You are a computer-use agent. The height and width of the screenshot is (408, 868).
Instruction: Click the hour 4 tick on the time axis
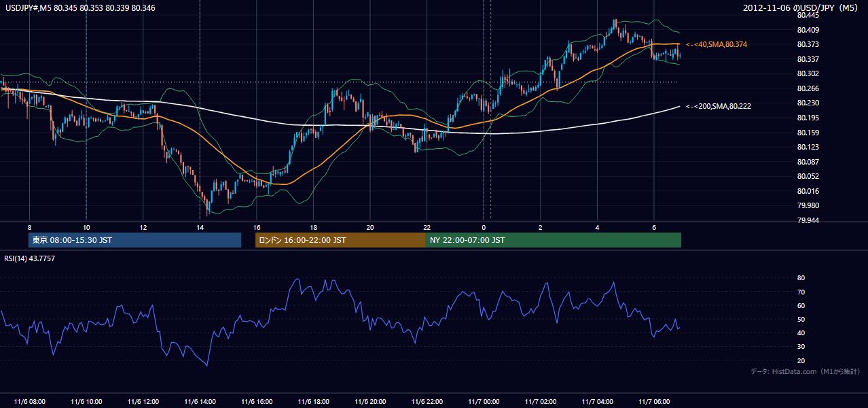[x=597, y=226]
